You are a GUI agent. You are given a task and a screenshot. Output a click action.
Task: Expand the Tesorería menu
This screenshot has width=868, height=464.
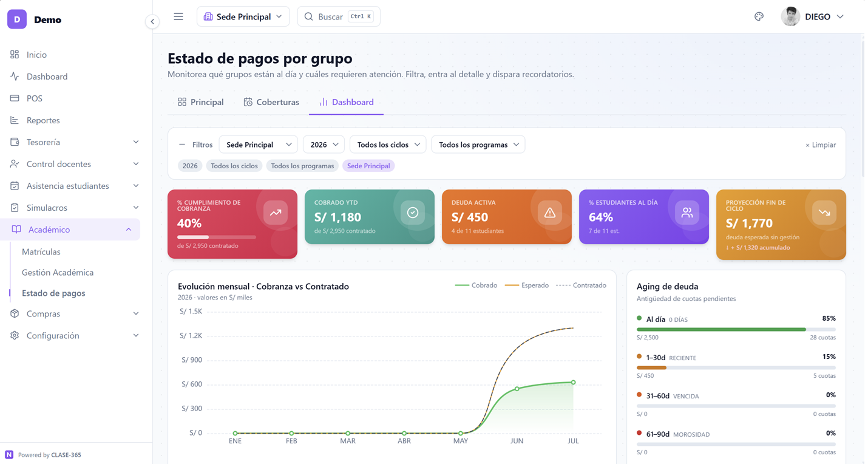coord(136,142)
